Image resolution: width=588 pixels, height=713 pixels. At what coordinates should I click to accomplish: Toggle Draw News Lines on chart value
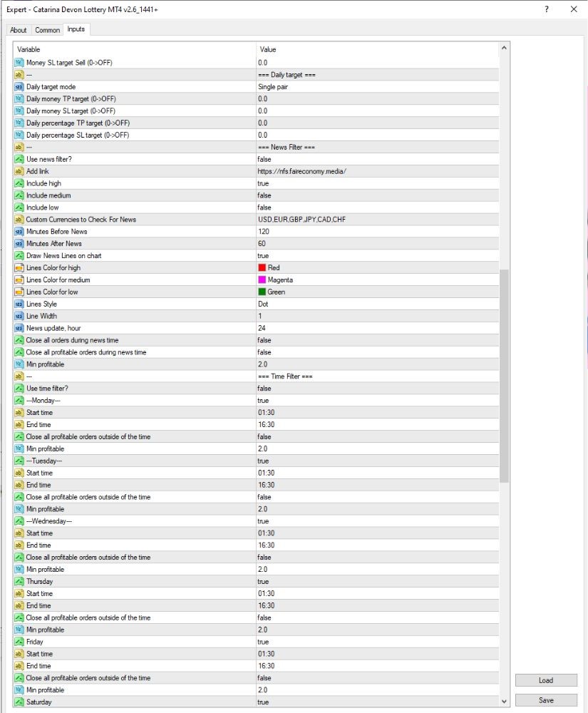tap(377, 255)
